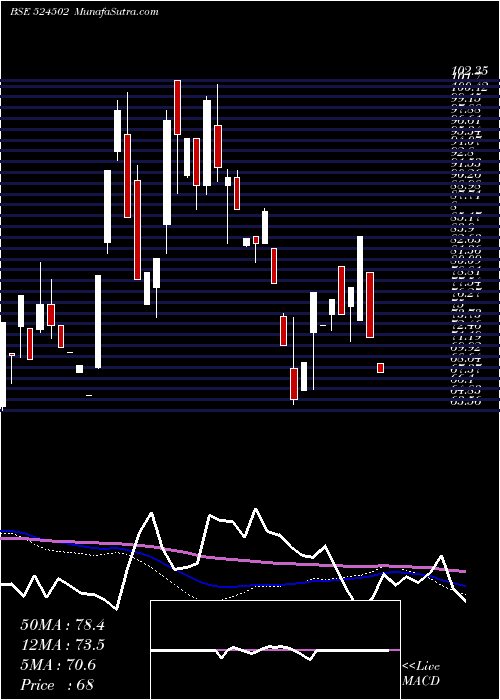Screen dimensions: 500x700
Task: Open the MACD inset chart panel
Action: [275, 650]
